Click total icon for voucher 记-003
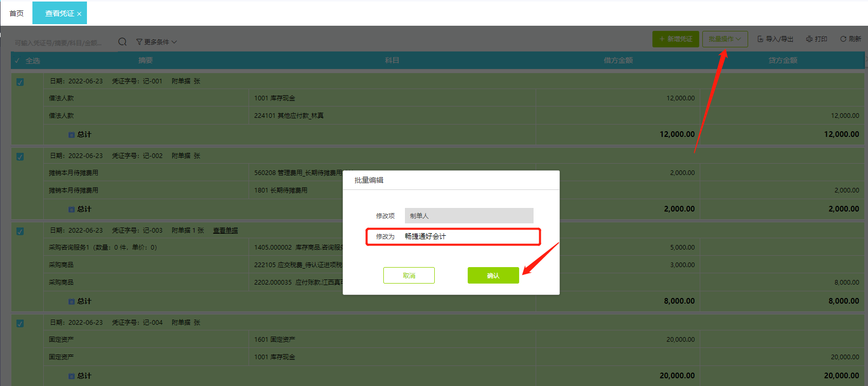Viewport: 868px width, 386px height. [72, 302]
